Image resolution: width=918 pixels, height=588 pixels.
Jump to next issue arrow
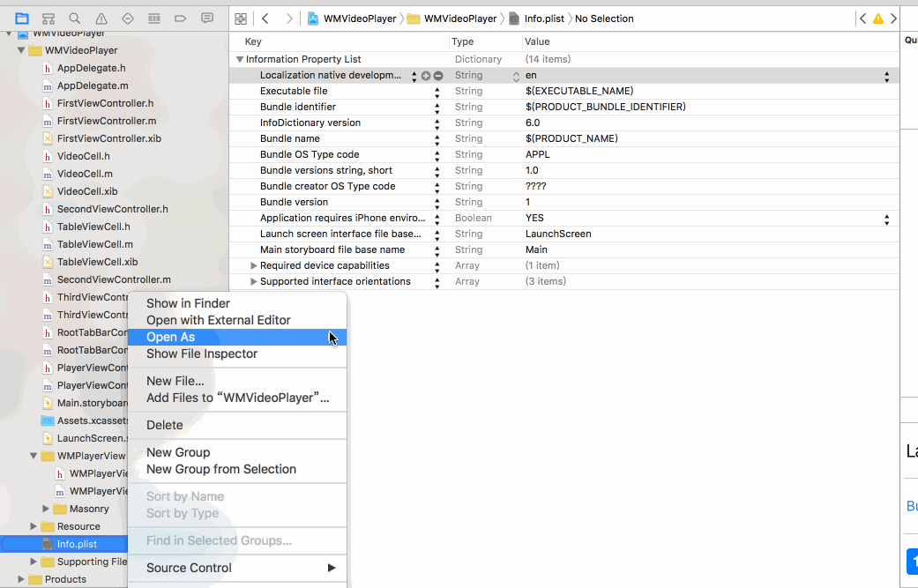coord(893,19)
